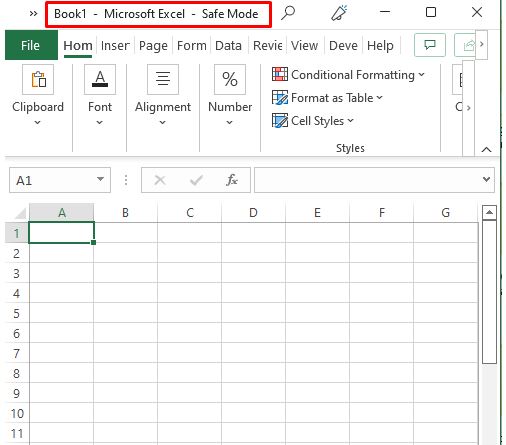506x445 pixels.
Task: Collapse the ribbon with the caret
Action: coord(486,150)
